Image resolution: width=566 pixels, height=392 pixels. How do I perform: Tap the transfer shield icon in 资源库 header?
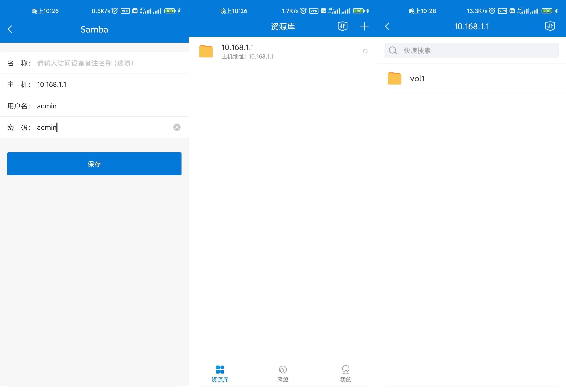pos(343,26)
